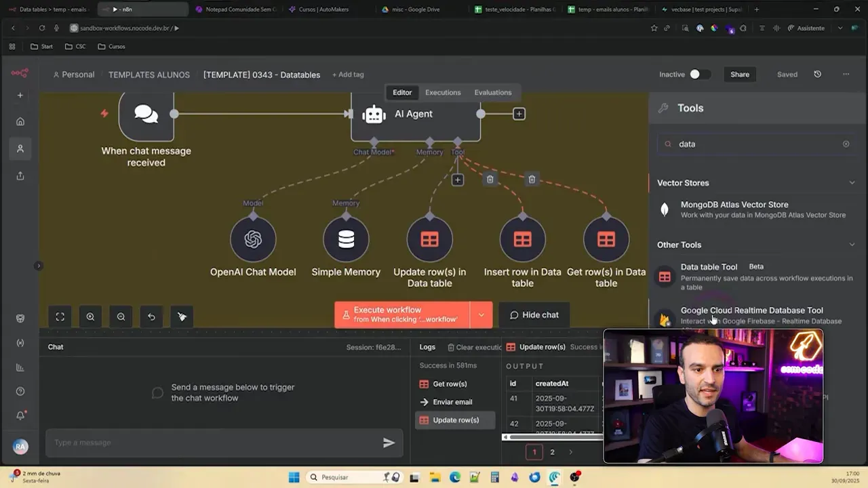Screen dimensions: 868x488
Task: Switch to the Evaluations tab
Action: click(493, 92)
